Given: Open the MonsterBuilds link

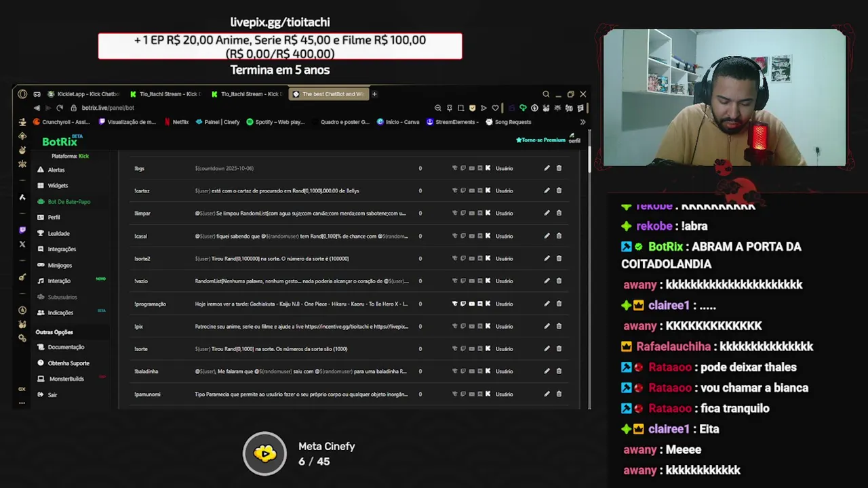Looking at the screenshot, I should [61, 379].
